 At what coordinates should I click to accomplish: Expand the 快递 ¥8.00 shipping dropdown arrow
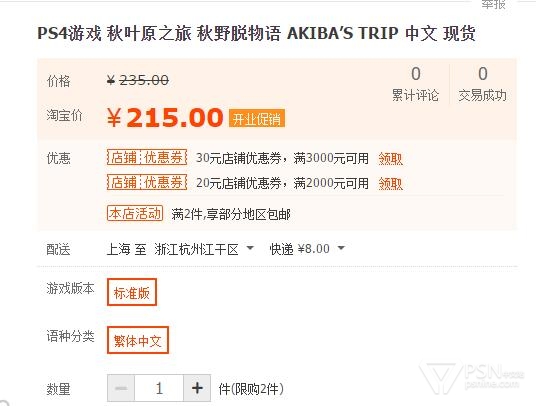(x=341, y=247)
